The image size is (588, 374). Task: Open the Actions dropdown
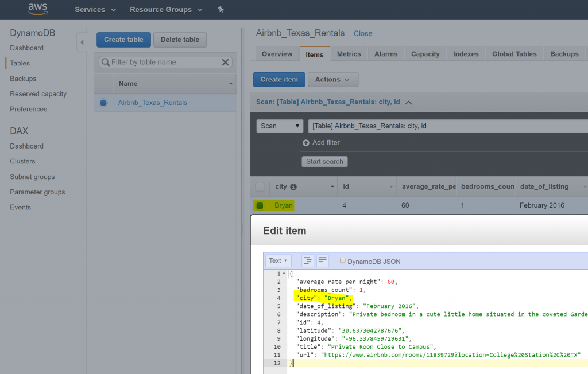332,80
